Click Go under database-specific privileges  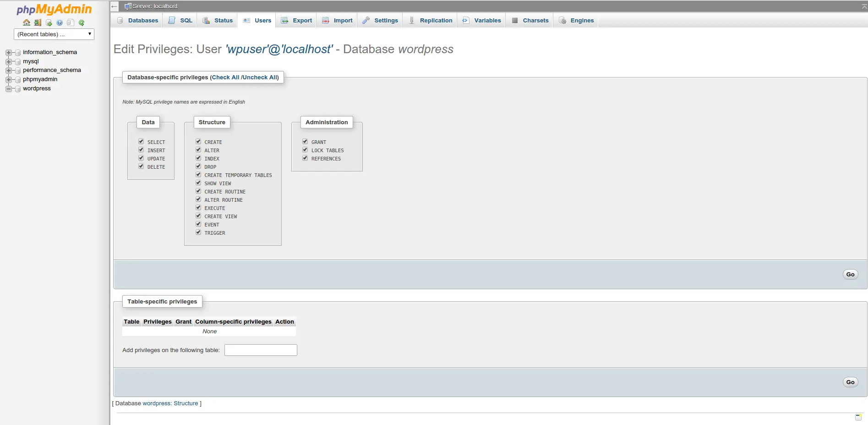coord(850,274)
